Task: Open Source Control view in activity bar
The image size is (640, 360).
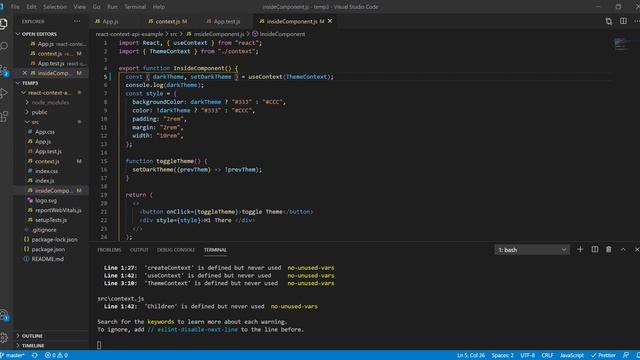Action: point(4,70)
